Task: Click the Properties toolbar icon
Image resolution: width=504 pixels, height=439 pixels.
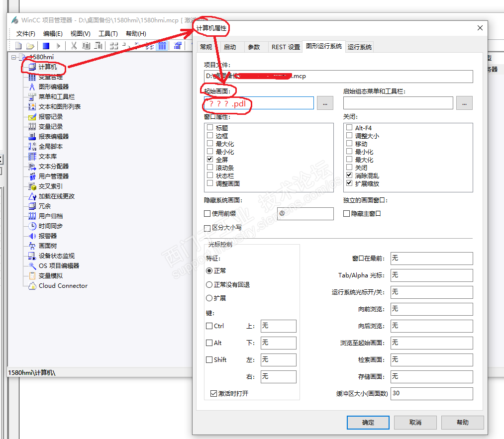Action: coord(178,46)
